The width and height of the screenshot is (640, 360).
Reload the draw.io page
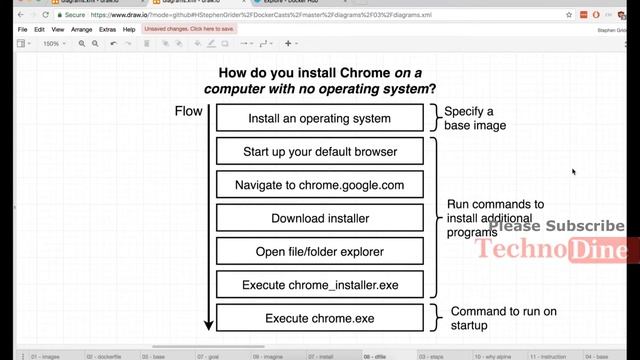46,15
